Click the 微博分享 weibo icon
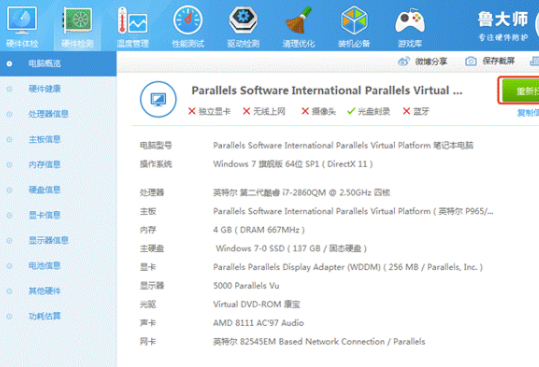 click(x=404, y=62)
